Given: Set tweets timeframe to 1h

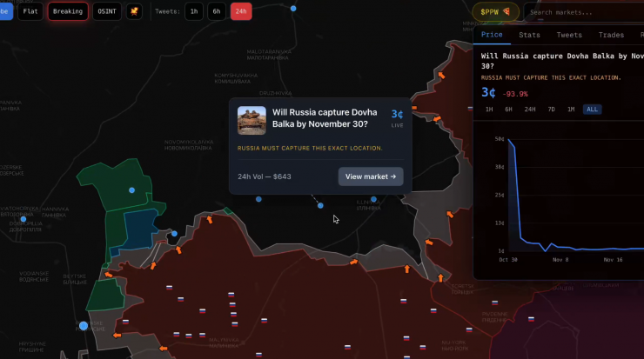Looking at the screenshot, I should click(x=194, y=11).
